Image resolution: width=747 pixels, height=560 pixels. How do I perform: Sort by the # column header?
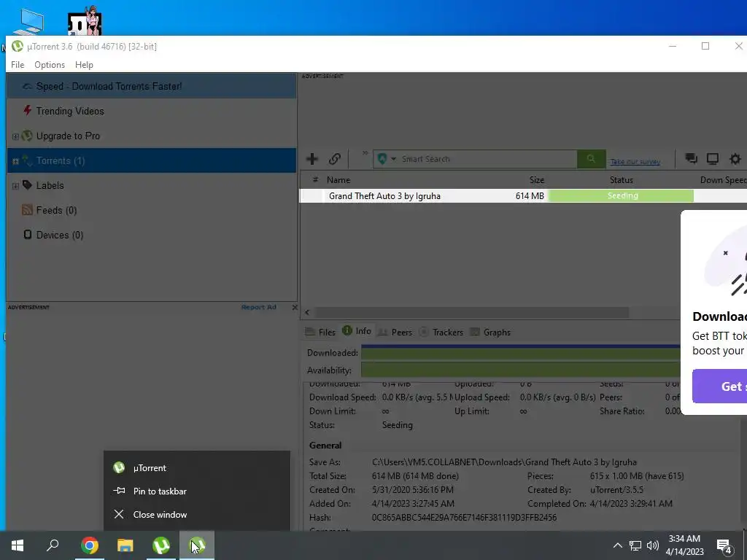(315, 179)
